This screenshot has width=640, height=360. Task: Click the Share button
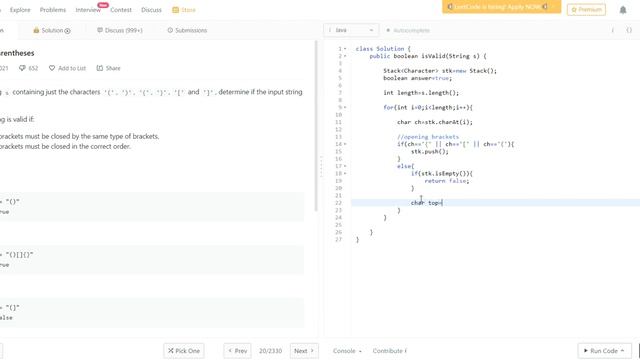coord(108,68)
